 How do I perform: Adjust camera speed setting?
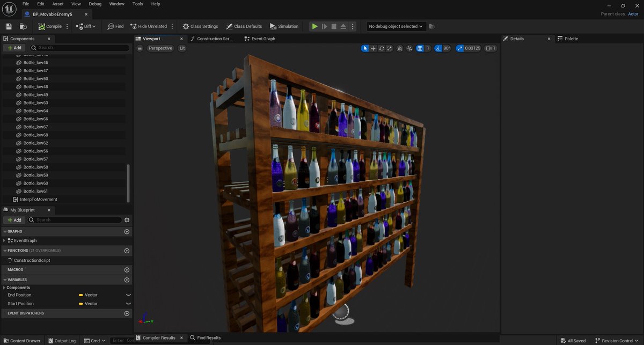pos(491,48)
